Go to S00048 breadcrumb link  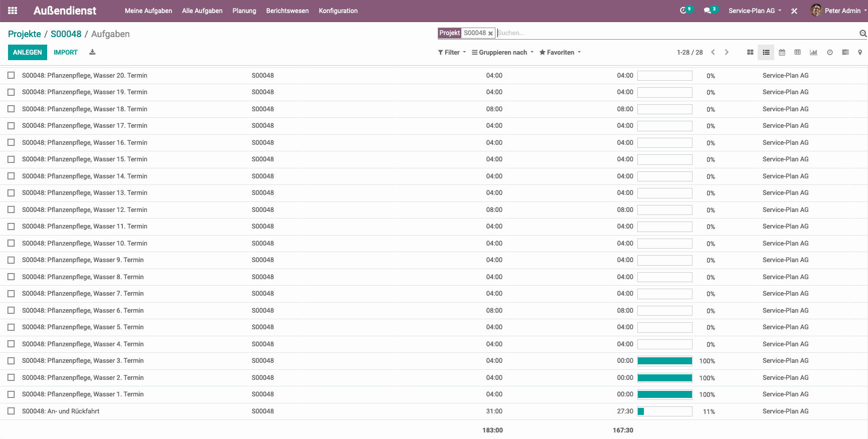click(x=66, y=34)
